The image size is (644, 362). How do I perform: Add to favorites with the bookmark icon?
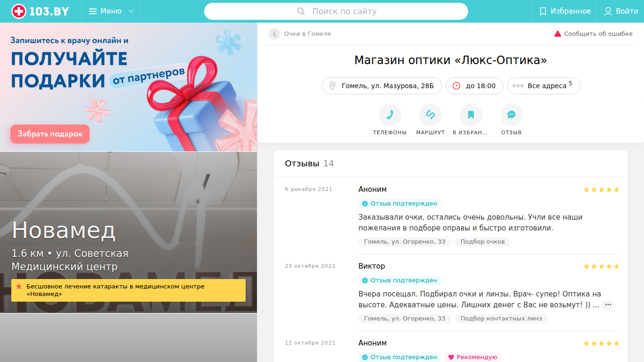click(471, 115)
